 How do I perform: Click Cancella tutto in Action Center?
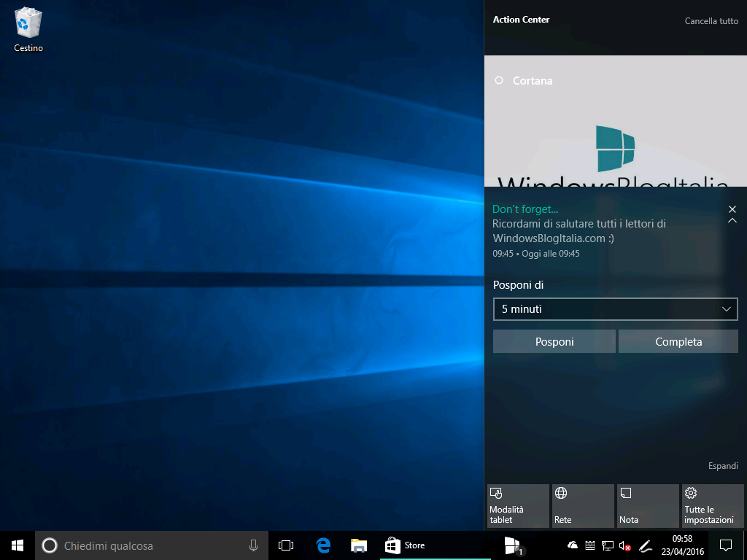click(711, 21)
